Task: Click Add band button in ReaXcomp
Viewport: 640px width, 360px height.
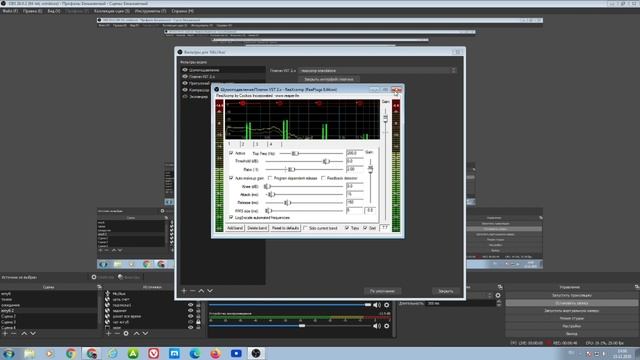Action: 235,228
